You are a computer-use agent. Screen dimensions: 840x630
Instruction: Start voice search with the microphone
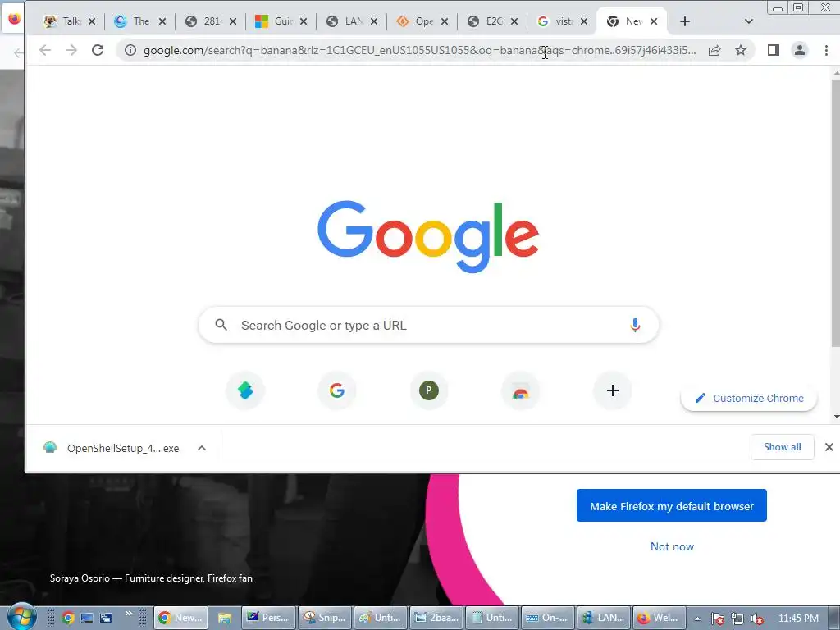pos(635,325)
